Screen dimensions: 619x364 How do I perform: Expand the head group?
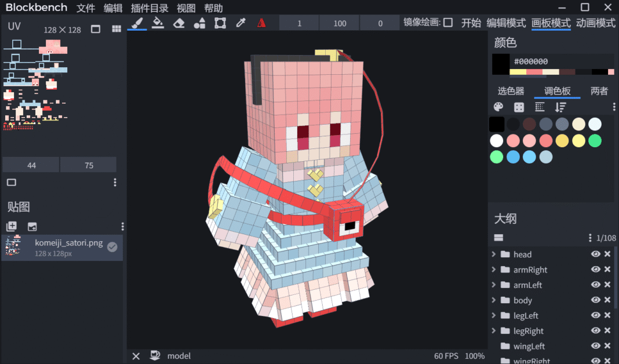coord(493,254)
